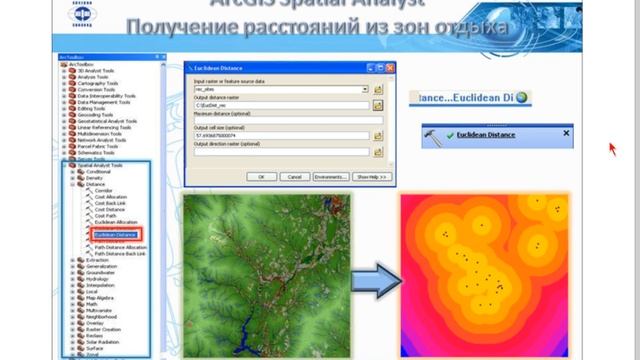Click Maximum distance (optional) field

click(x=289, y=120)
